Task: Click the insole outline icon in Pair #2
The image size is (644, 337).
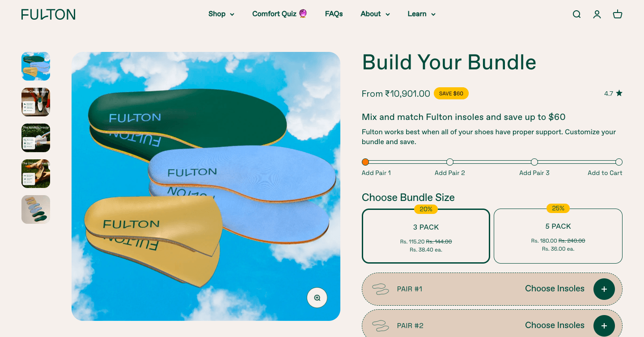Action: point(381,326)
